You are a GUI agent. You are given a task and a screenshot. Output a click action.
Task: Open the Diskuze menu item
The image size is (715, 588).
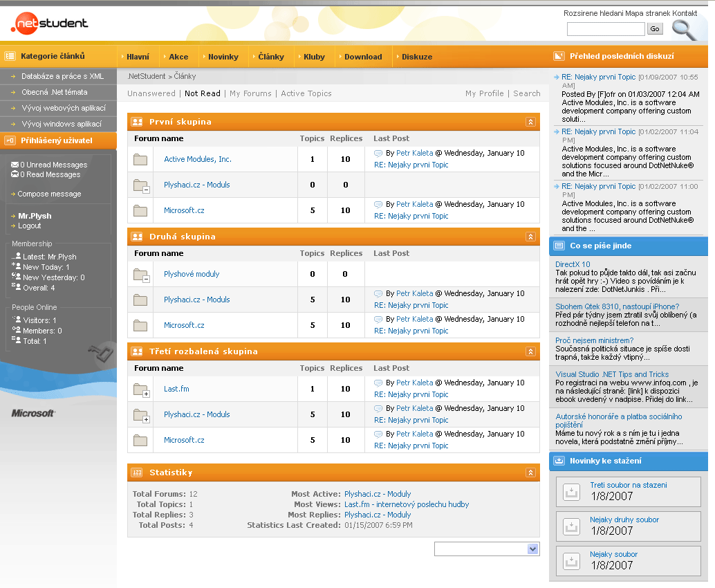point(417,57)
